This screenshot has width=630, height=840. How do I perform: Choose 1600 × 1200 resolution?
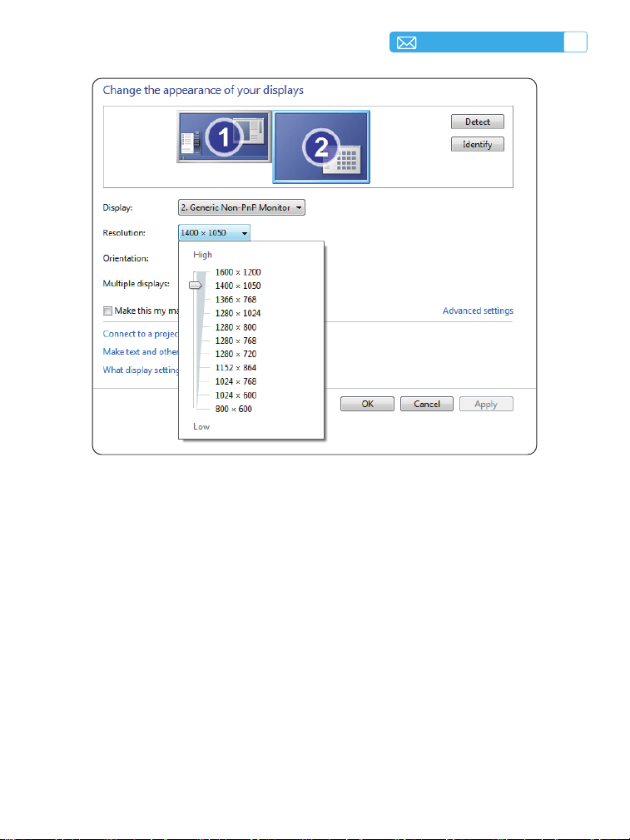238,272
